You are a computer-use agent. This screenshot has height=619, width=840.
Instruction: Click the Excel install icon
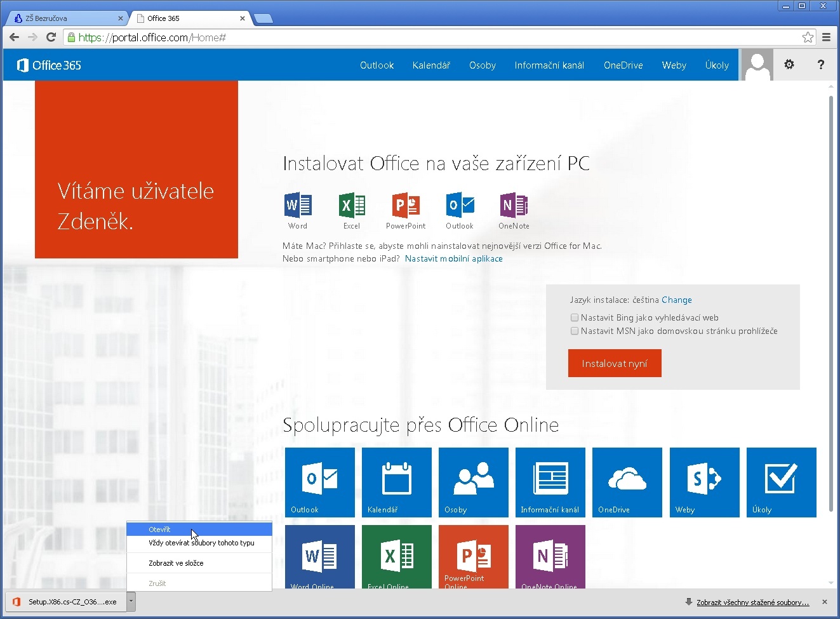pyautogui.click(x=352, y=205)
